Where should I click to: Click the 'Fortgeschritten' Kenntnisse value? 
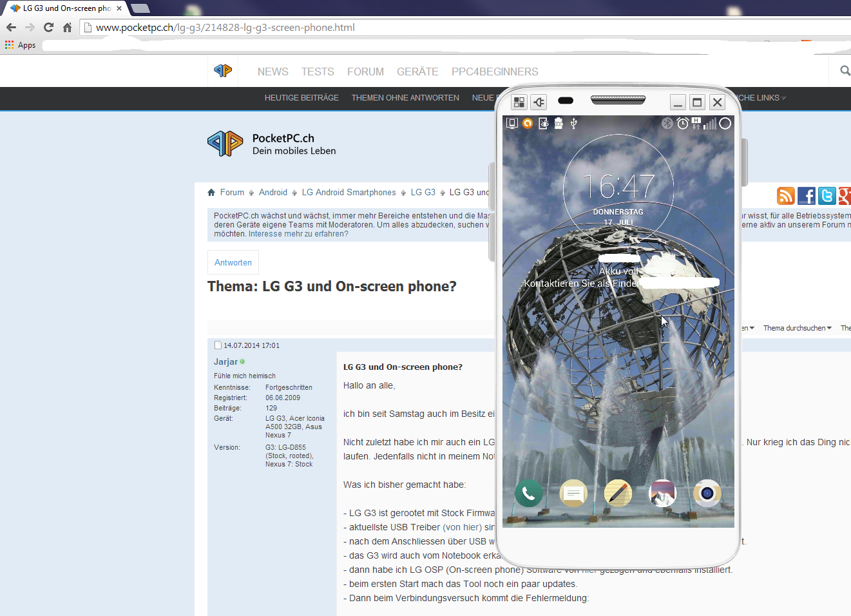pyautogui.click(x=289, y=387)
